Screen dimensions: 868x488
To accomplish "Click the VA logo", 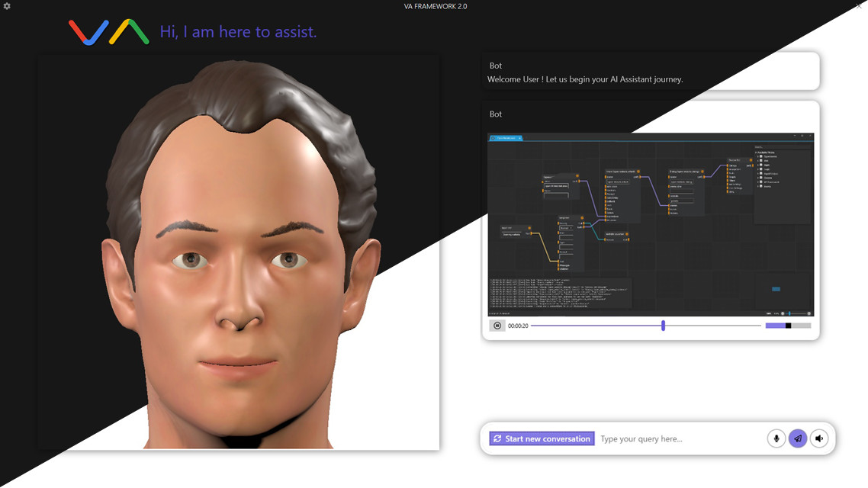I will coord(108,32).
